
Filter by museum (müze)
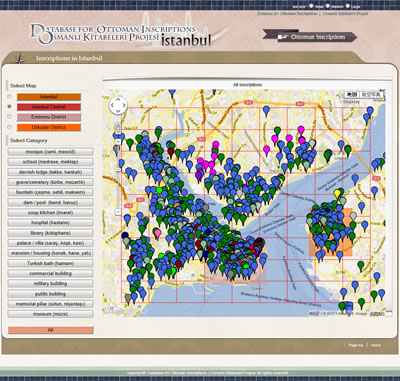click(50, 314)
